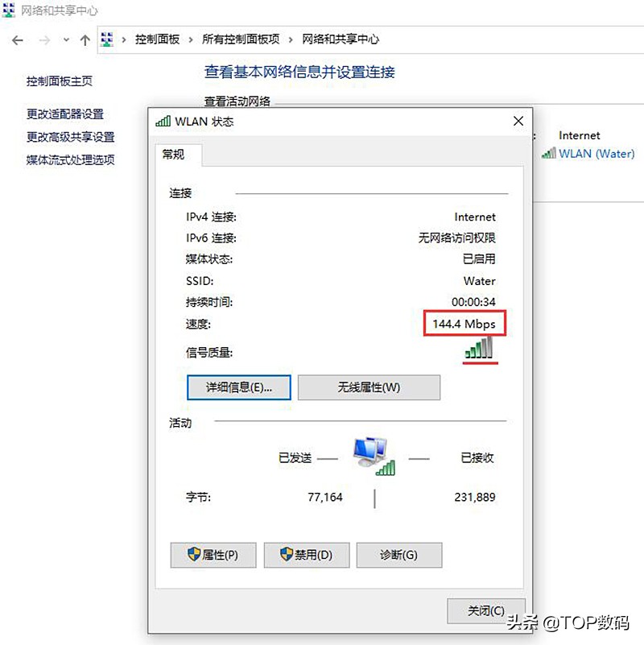Click the up navigation arrow icon
This screenshot has width=644, height=645.
(85, 39)
